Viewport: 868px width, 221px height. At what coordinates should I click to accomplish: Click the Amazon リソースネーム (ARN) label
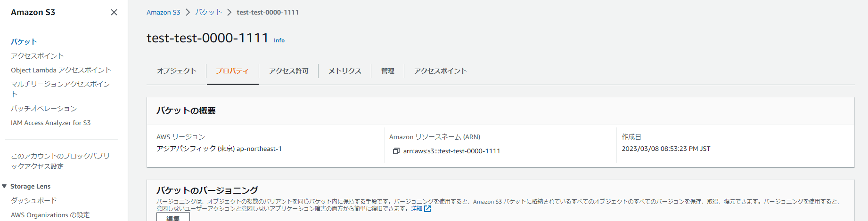(434, 137)
